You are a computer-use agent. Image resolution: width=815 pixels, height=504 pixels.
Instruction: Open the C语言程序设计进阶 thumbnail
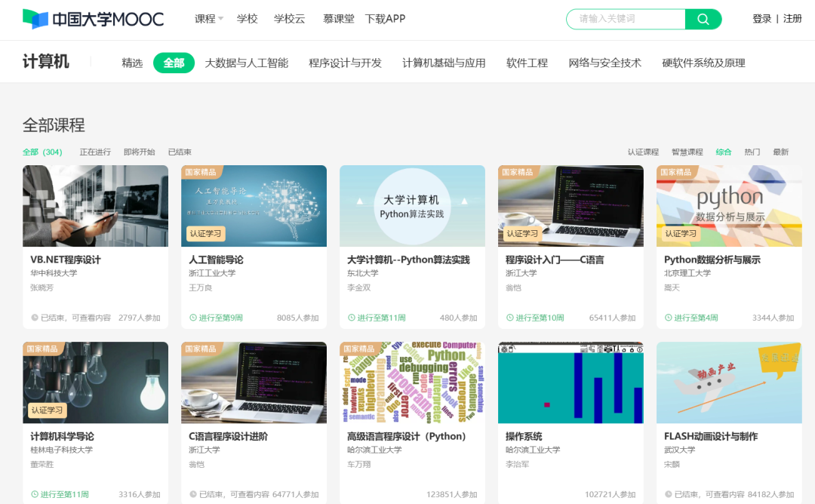click(x=254, y=383)
